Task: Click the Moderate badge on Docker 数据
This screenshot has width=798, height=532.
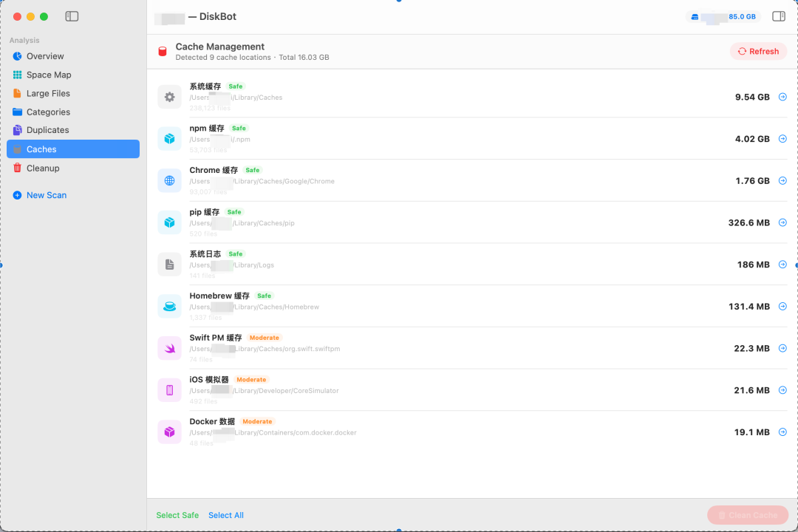Action: pos(258,421)
